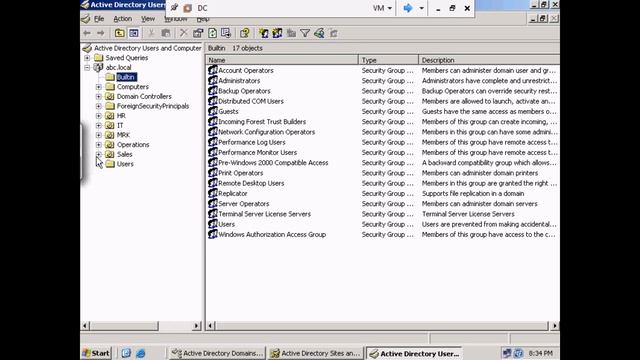Click the Internet Explorer quick launch icon
This screenshot has width=640, height=360.
tap(141, 353)
